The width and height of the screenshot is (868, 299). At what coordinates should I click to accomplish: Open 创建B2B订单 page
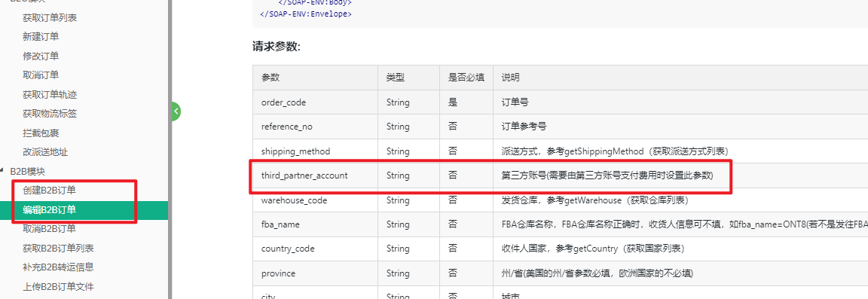(x=49, y=190)
